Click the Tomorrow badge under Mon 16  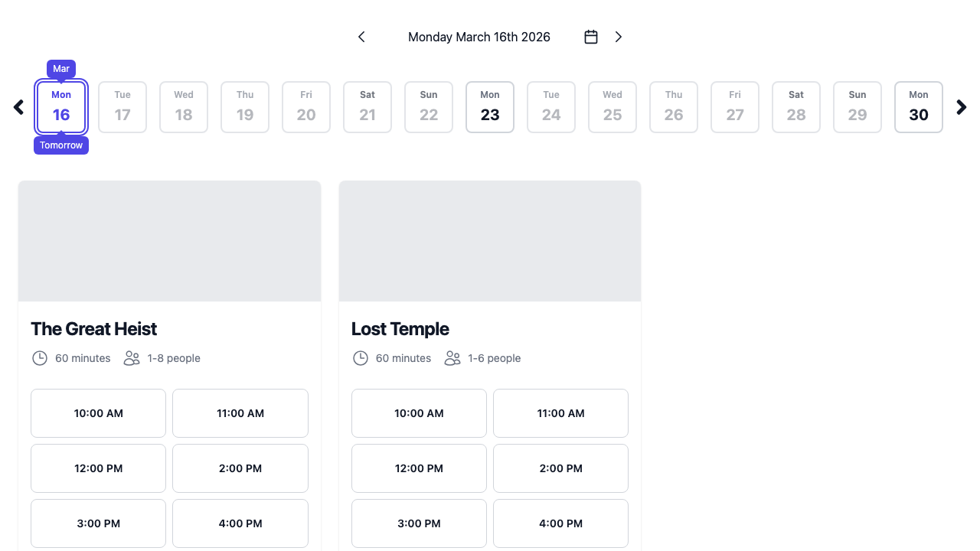61,145
